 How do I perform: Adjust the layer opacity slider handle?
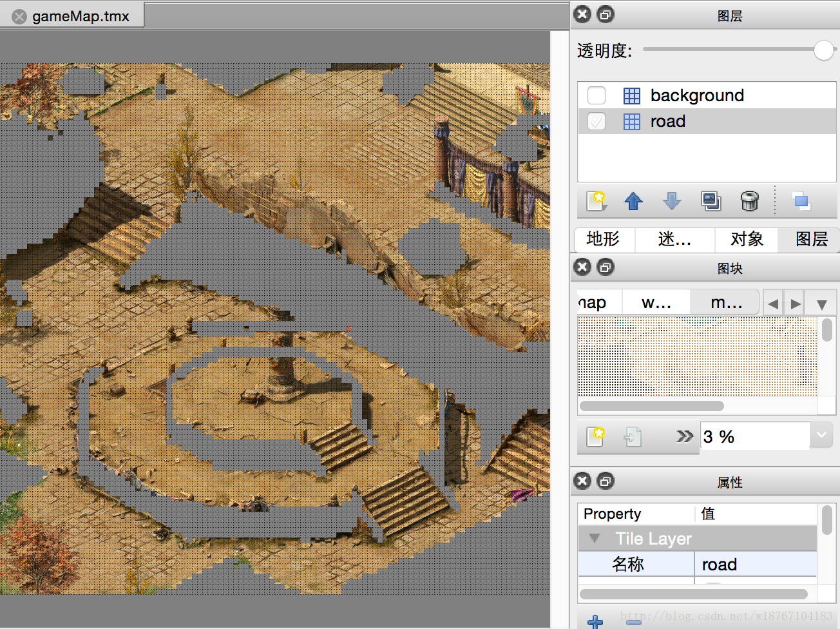pos(824,50)
